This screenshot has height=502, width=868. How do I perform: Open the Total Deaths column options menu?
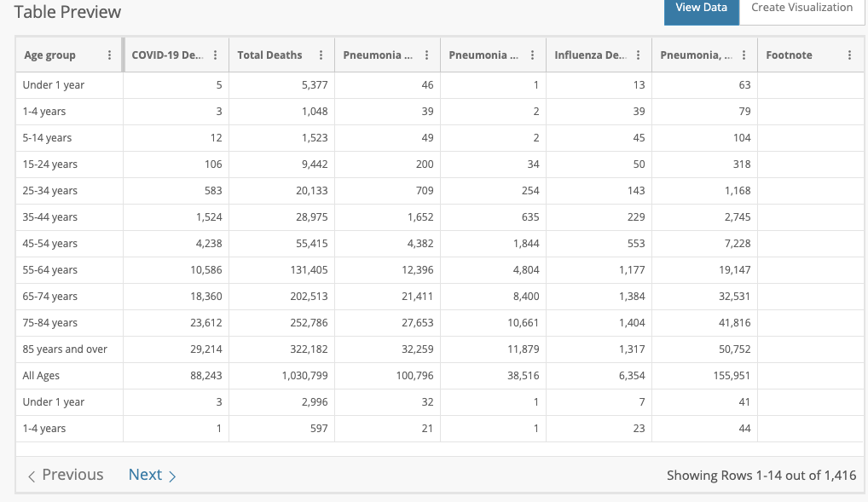pyautogui.click(x=321, y=55)
